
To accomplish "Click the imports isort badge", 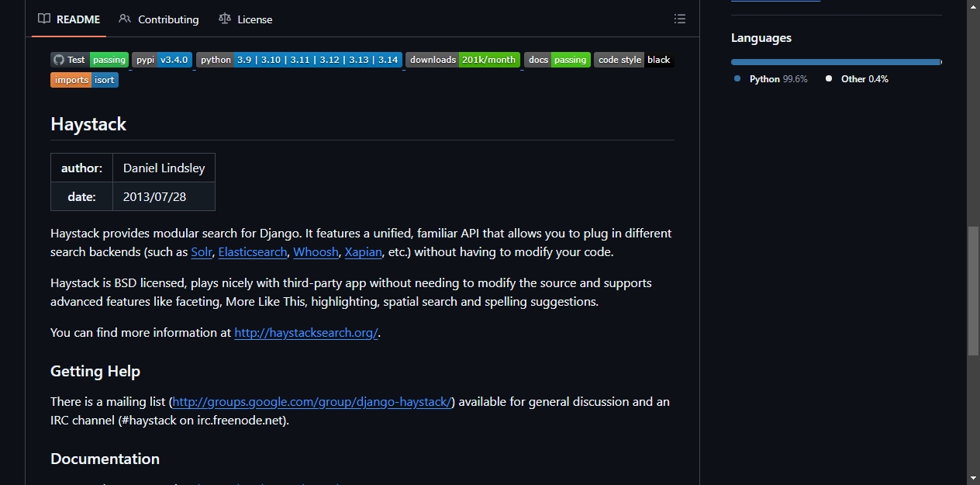I will [85, 80].
